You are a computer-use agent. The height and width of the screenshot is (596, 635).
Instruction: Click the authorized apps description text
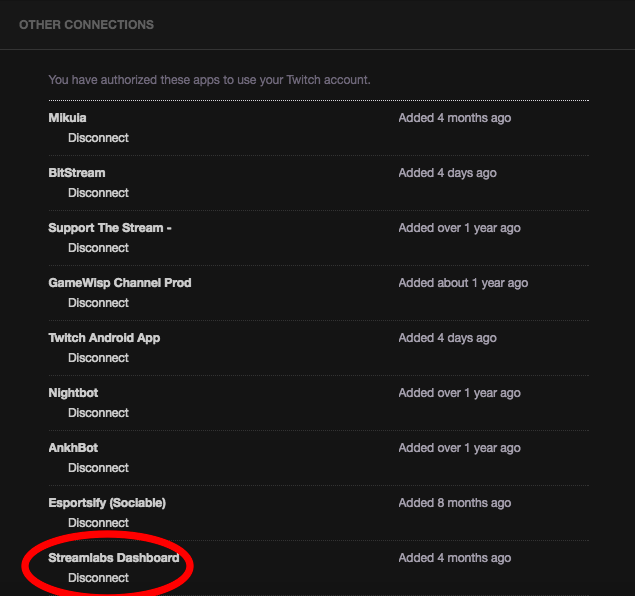pyautogui.click(x=209, y=79)
